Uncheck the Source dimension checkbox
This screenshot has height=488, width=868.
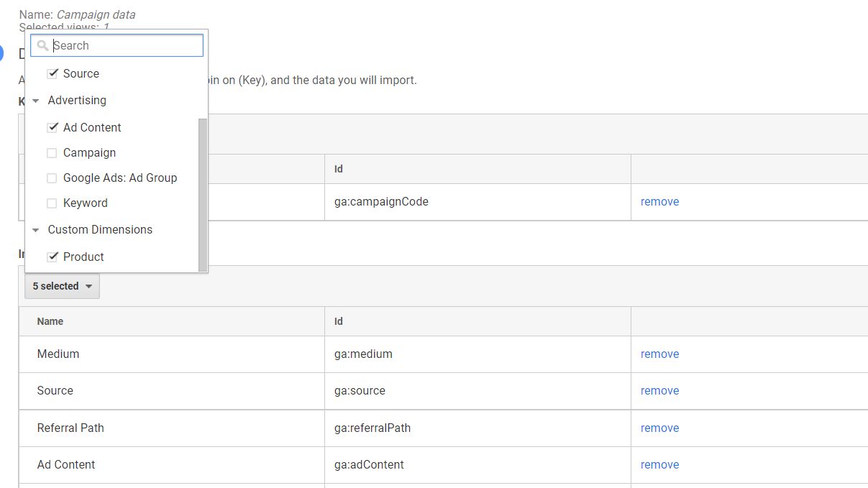52,73
